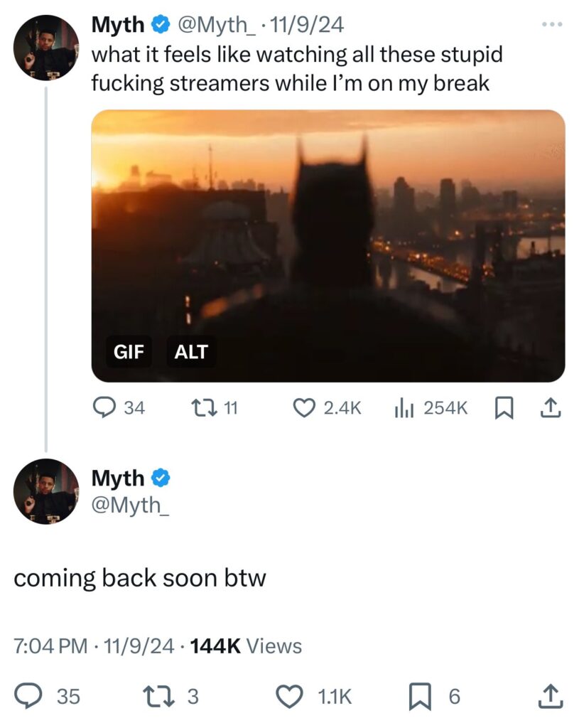Expand the ALT text description on the GIF
Screen dimensions: 579x728
coord(192,351)
